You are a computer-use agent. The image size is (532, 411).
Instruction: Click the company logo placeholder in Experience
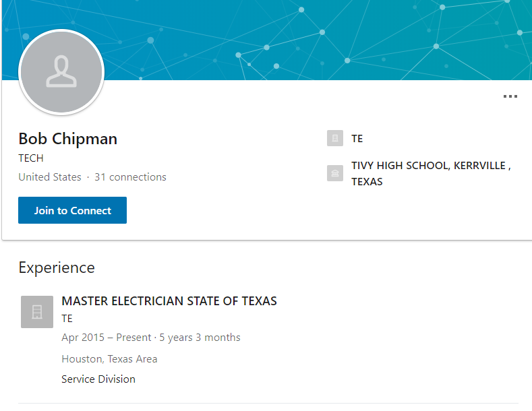pyautogui.click(x=37, y=312)
